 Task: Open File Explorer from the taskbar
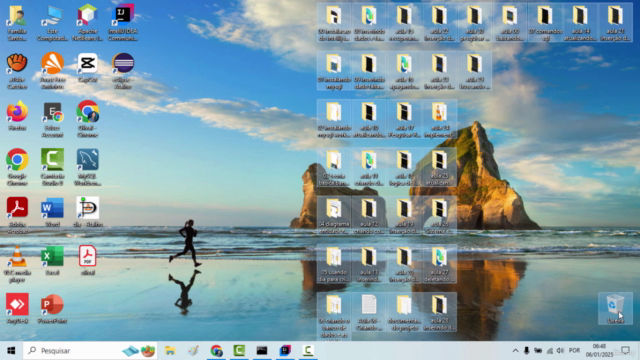coord(170,351)
